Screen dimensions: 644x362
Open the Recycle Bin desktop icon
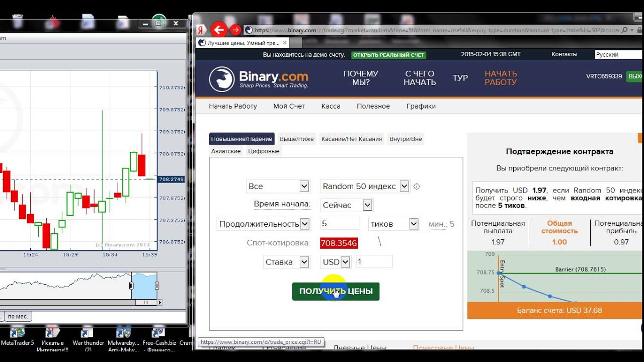pos(17,21)
